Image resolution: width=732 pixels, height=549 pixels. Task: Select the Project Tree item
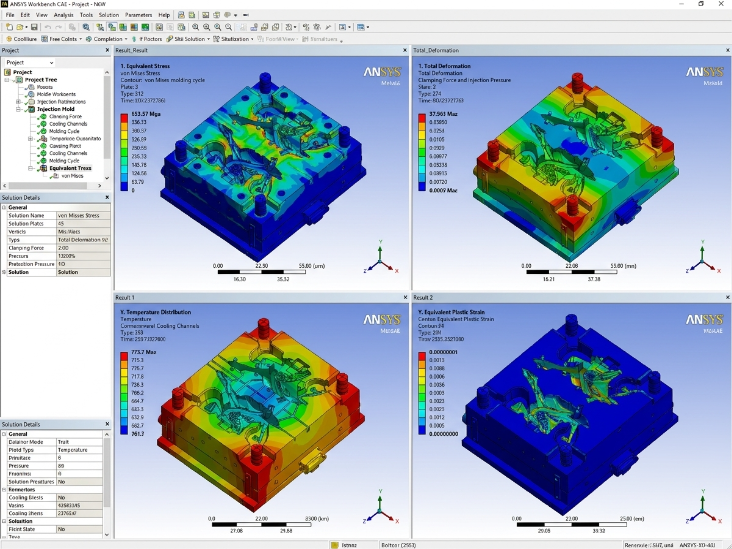coord(41,80)
